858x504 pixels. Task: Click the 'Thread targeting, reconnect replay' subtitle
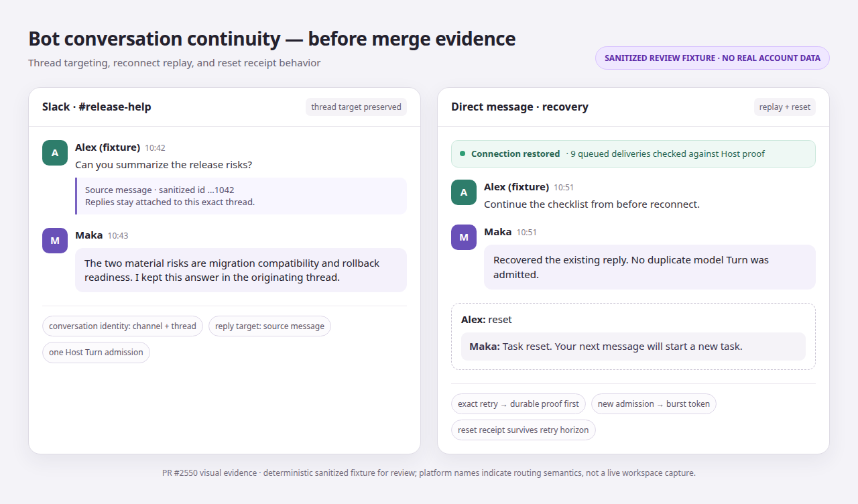[174, 63]
